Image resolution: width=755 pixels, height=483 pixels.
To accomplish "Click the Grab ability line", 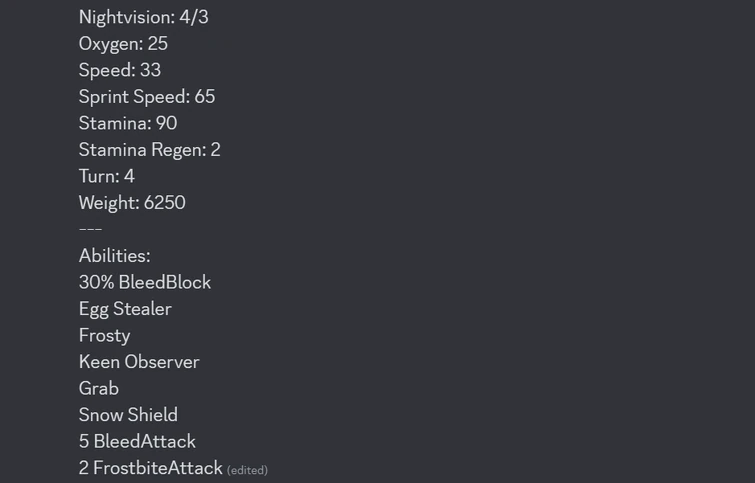I will click(99, 388).
